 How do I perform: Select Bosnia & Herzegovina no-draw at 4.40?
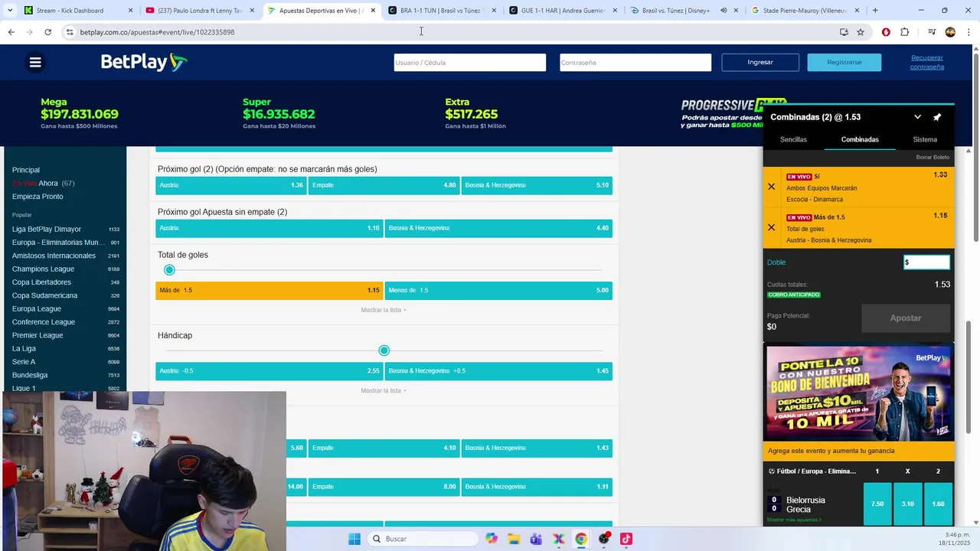[x=498, y=228]
